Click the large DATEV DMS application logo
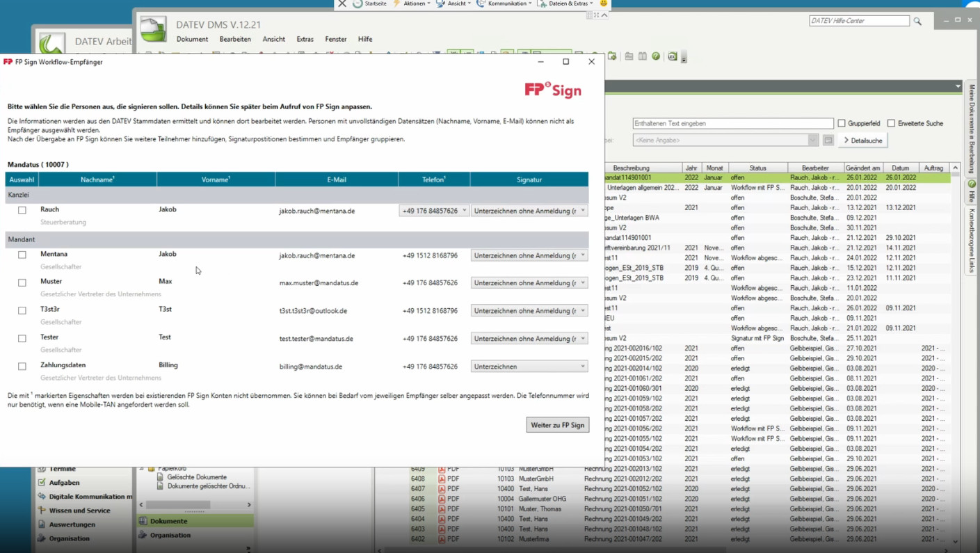This screenshot has width=980, height=553. (x=153, y=29)
